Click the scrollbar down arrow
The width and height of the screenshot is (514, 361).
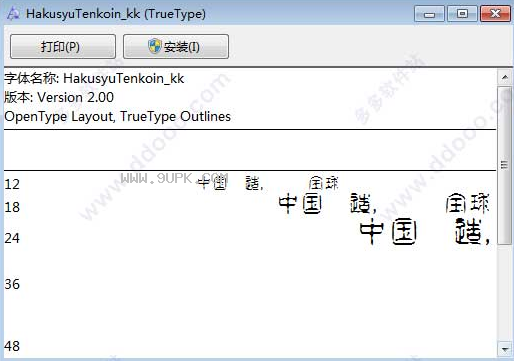505,349
